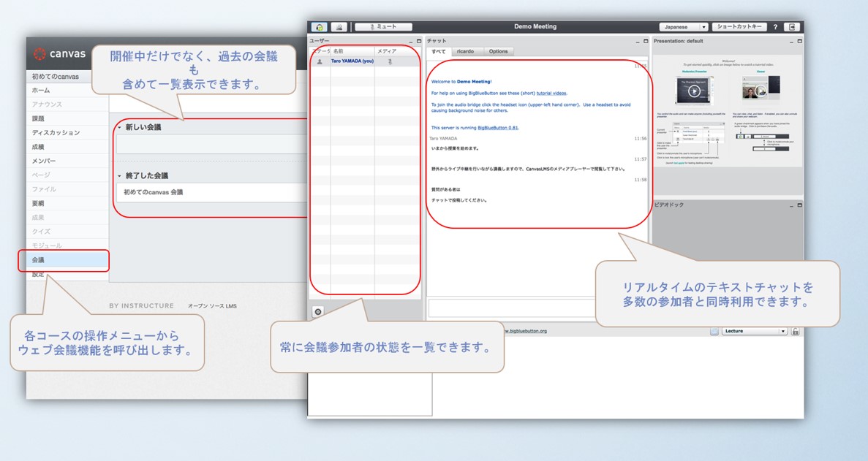Open 要綱 syllabus in Canvas sidebar
The height and width of the screenshot is (461, 868).
click(x=38, y=203)
